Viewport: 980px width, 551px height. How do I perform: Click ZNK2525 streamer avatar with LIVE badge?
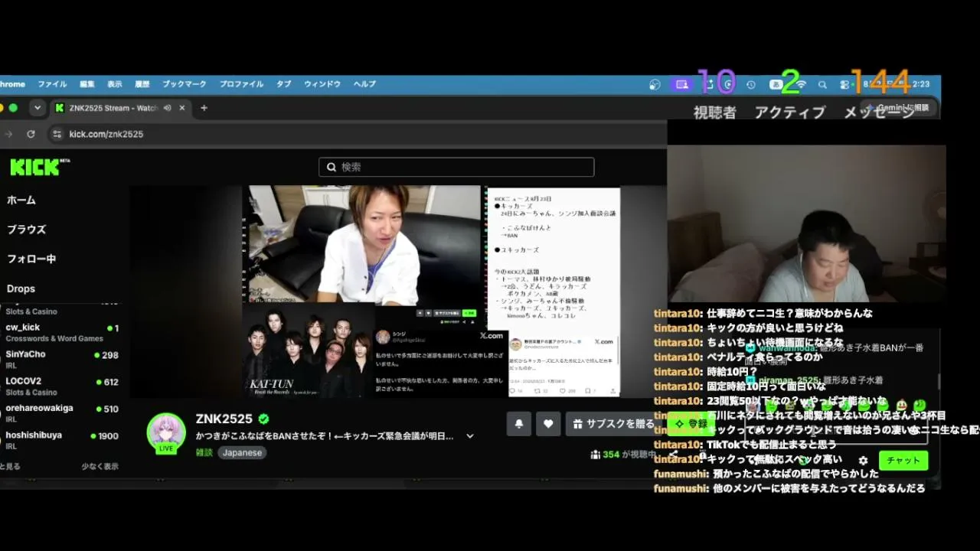click(x=166, y=433)
